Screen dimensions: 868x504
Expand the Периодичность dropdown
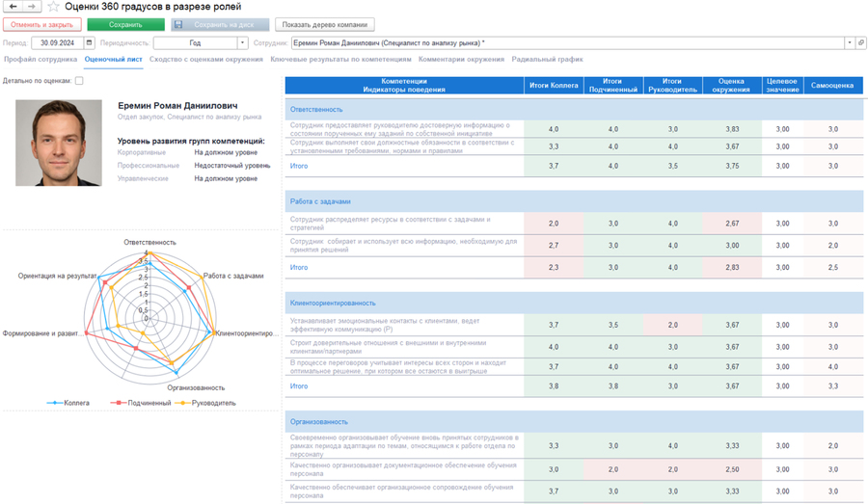coord(242,43)
